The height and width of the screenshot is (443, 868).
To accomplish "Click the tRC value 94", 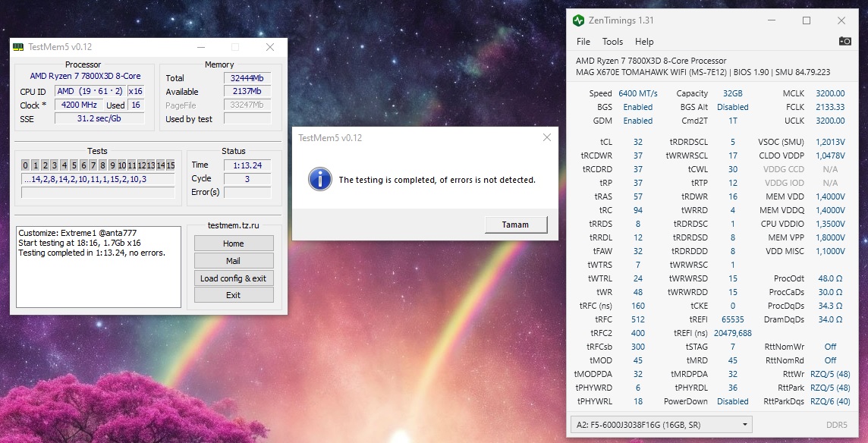I will (x=638, y=210).
